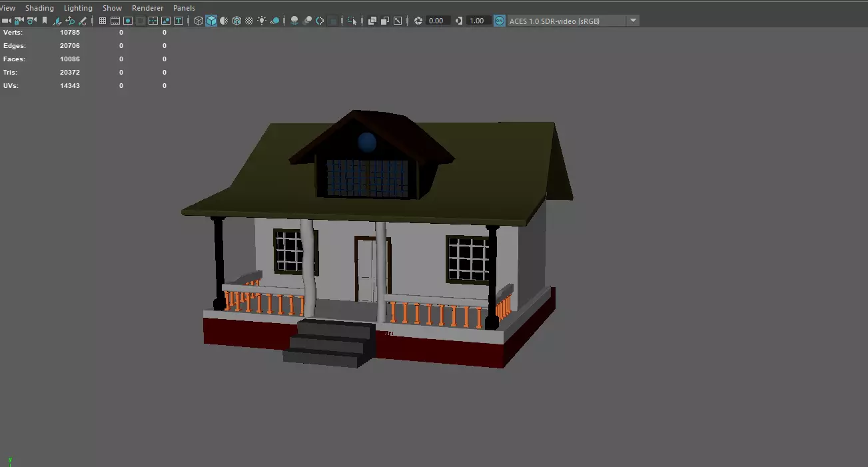Toggle the Safe Action icon
Screen dimensions: 868x467
pyautogui.click(x=166, y=21)
